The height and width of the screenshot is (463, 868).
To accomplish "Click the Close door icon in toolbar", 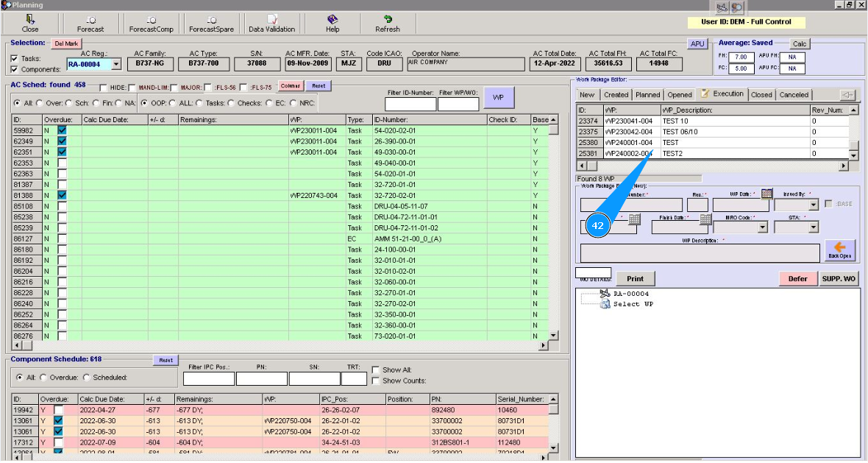I will tap(30, 20).
